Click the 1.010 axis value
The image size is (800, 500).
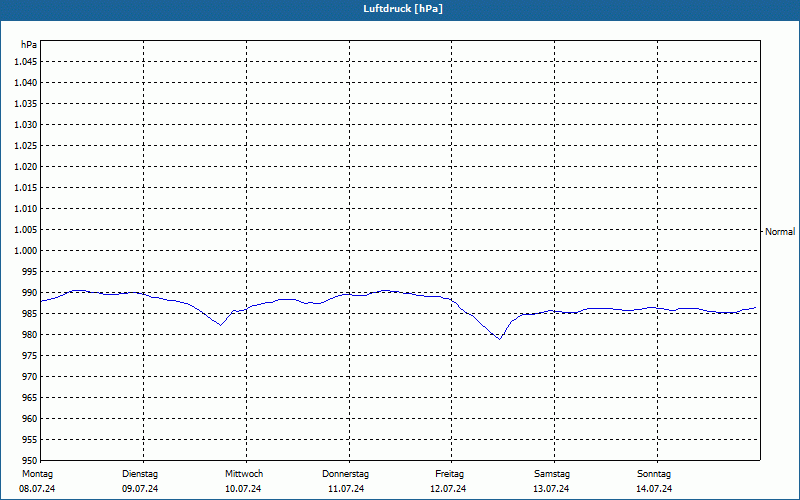[26, 209]
